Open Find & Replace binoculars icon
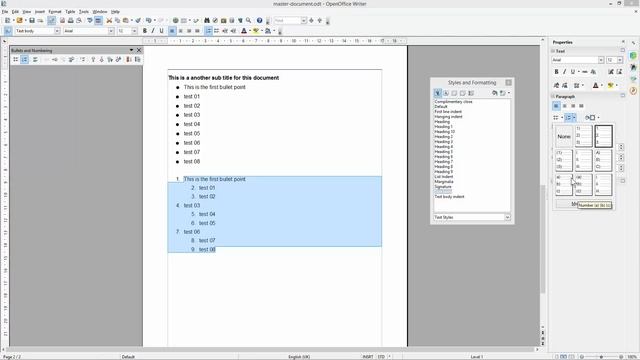The height and width of the screenshot is (360, 640). tap(207, 20)
